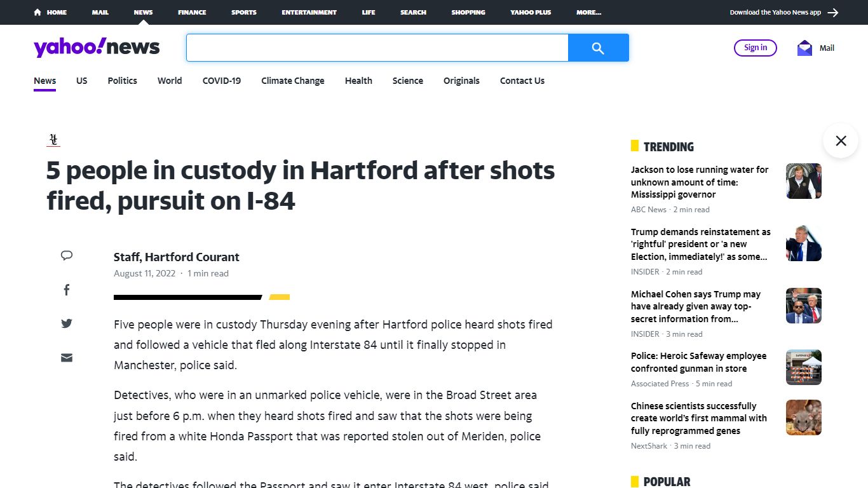Switch to the Climate Change tab
The width and height of the screenshot is (868, 488).
(x=293, y=81)
